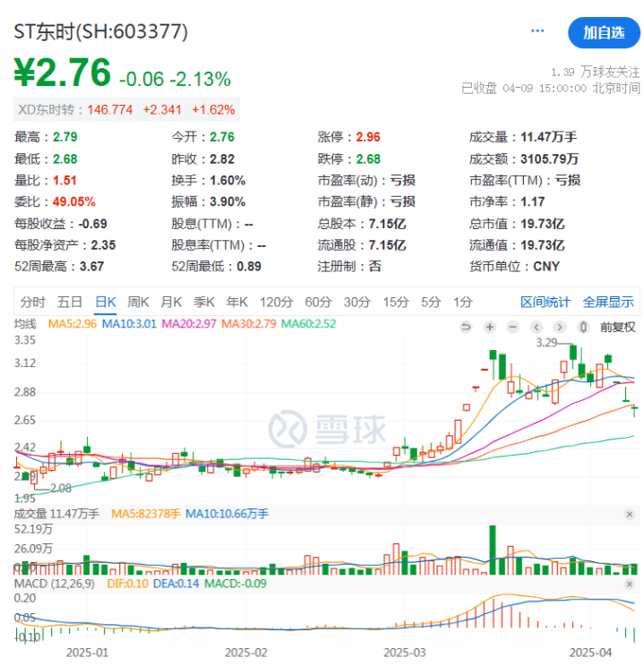Open the 全屏显示 fullscreen link
The width and height of the screenshot is (644, 666).
coord(608,302)
